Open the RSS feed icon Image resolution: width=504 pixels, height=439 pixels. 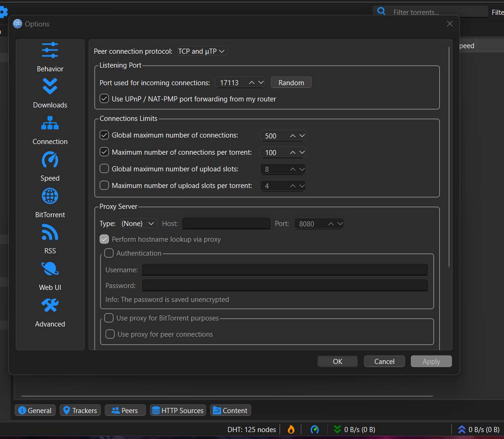[x=50, y=232]
